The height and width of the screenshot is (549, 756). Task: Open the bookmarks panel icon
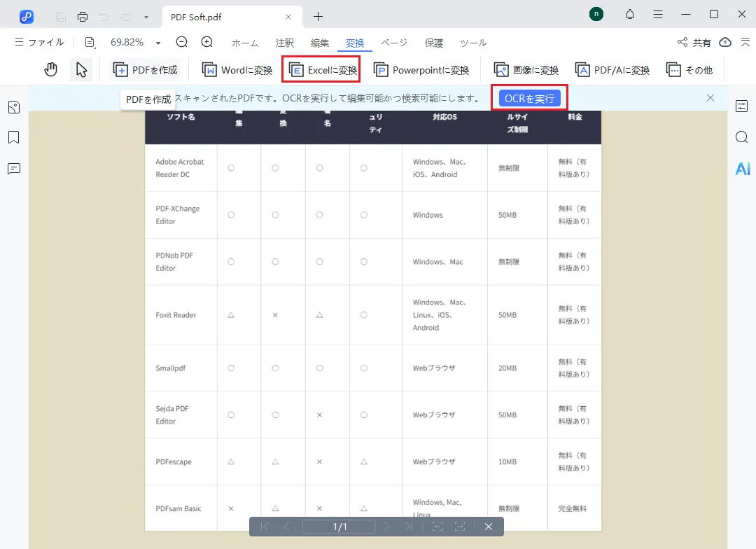[14, 137]
